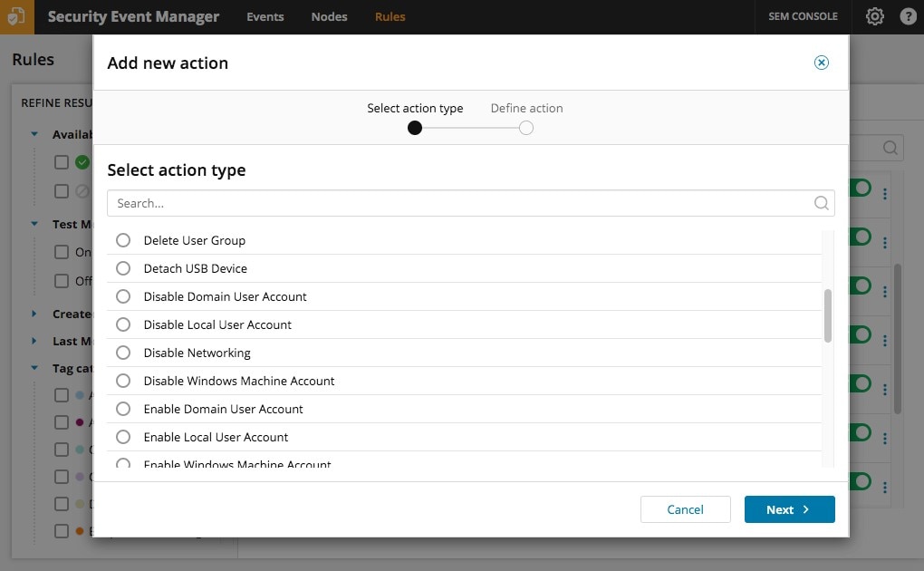Collapse the Available filter section
The image size is (924, 571).
(x=34, y=134)
